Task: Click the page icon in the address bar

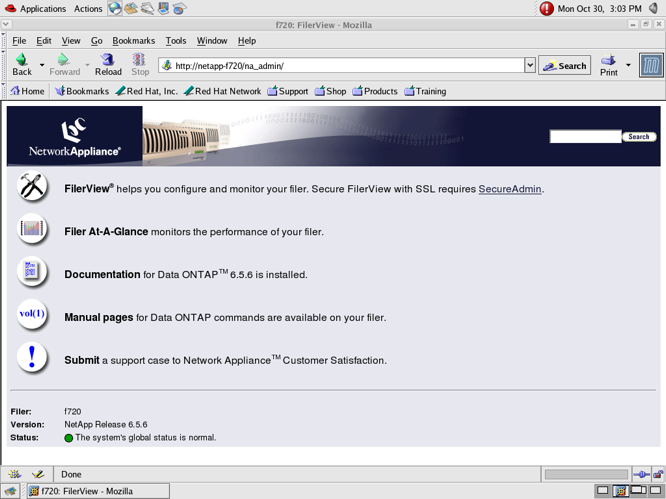Action: pos(167,65)
